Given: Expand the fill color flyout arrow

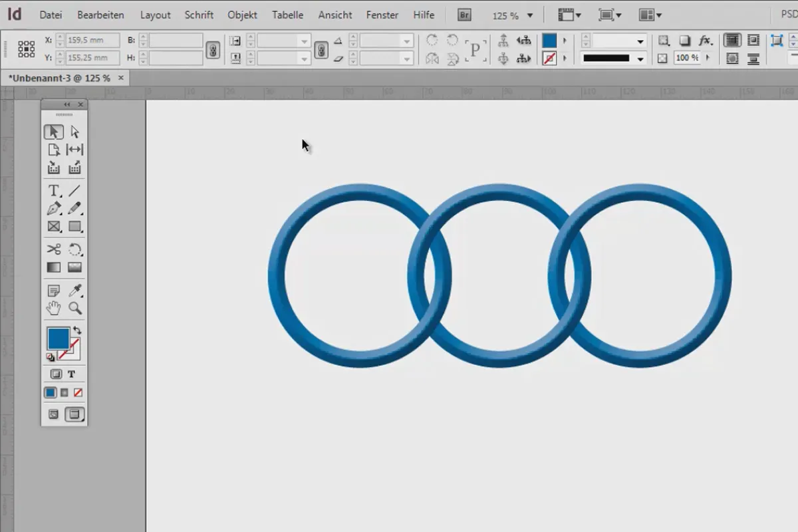Looking at the screenshot, I should point(565,41).
